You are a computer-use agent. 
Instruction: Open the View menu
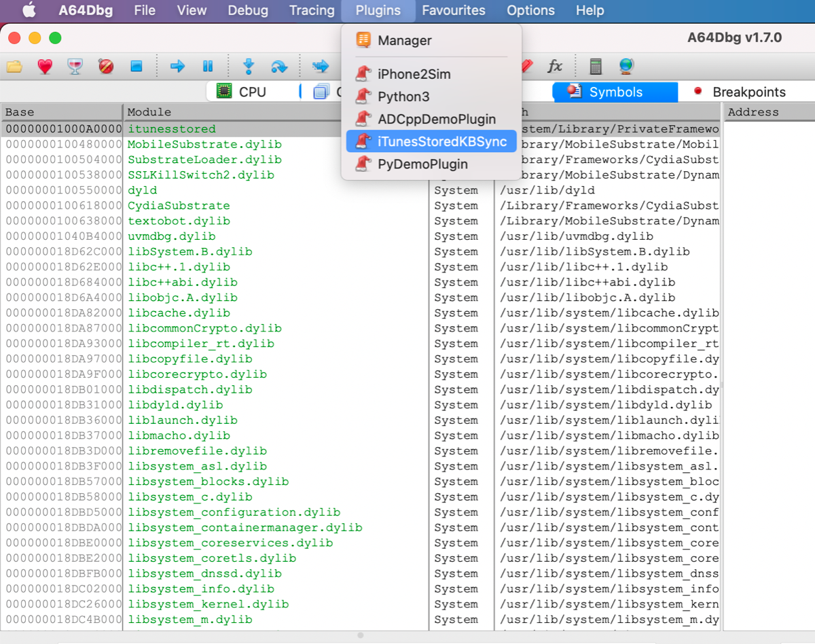pos(192,10)
